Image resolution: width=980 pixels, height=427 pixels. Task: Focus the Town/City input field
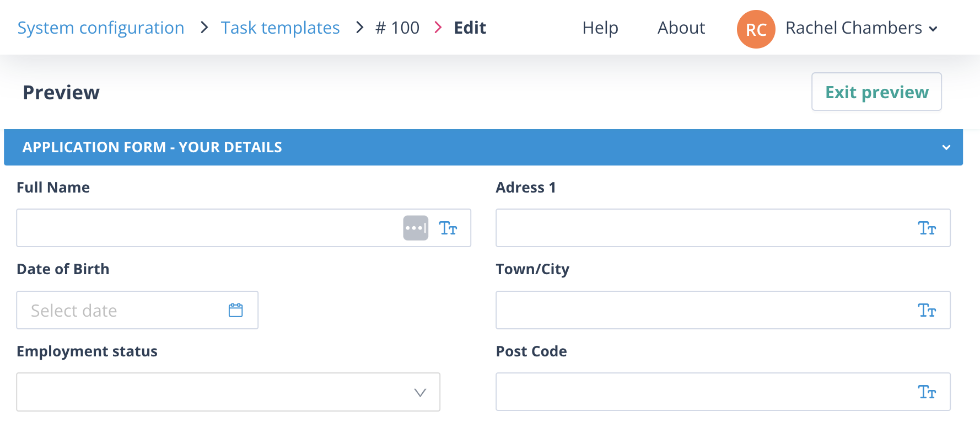[723, 310]
